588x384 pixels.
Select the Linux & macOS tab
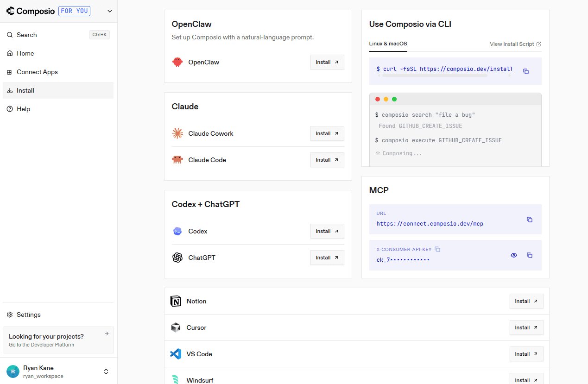(388, 44)
